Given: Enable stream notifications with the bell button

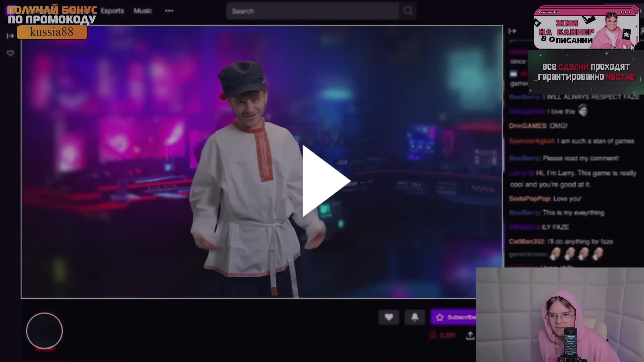Looking at the screenshot, I should coord(415,317).
